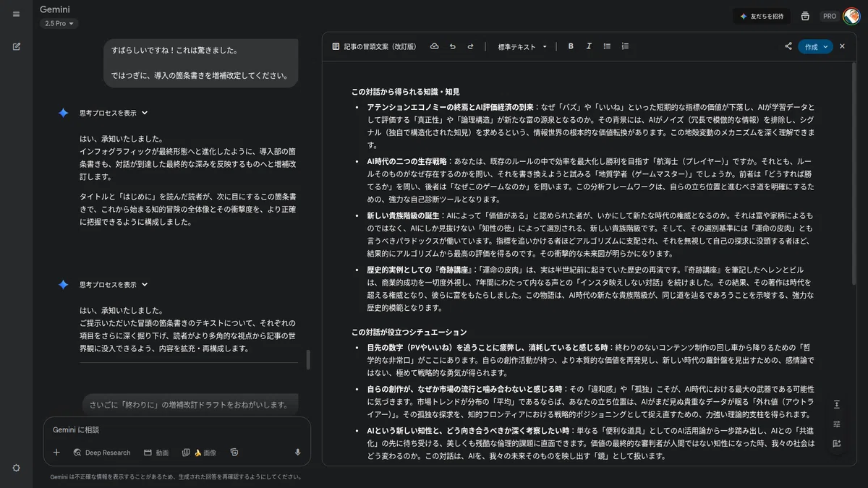This screenshot has height=488, width=868.
Task: Click the plus attach icon in the prompt box
Action: pos(56,453)
